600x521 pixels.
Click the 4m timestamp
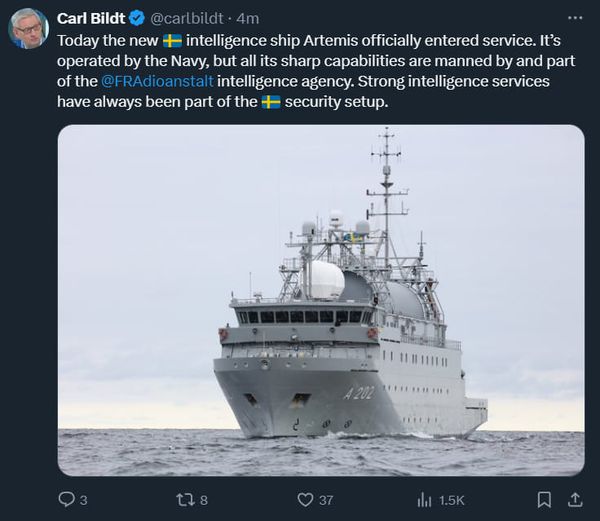(x=247, y=18)
